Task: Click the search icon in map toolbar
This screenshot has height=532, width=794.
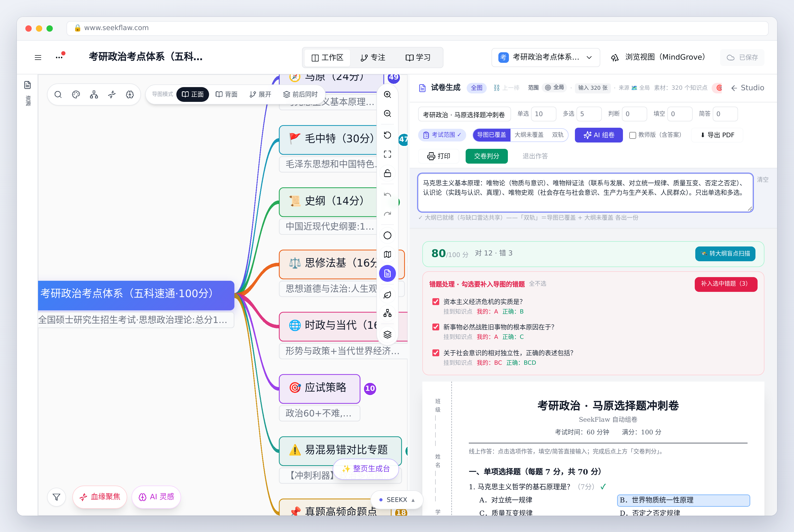Action: click(58, 94)
